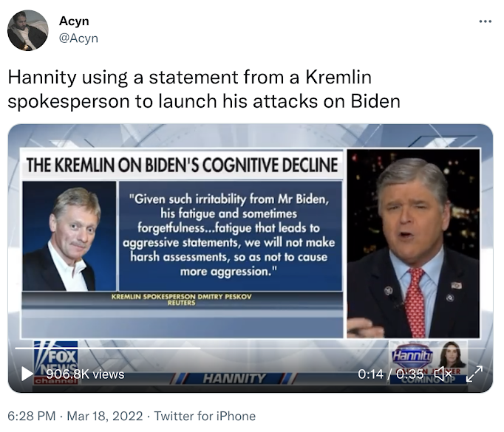The width and height of the screenshot is (504, 432).
Task: Click the Fox News channel logo in video
Action: (x=55, y=363)
